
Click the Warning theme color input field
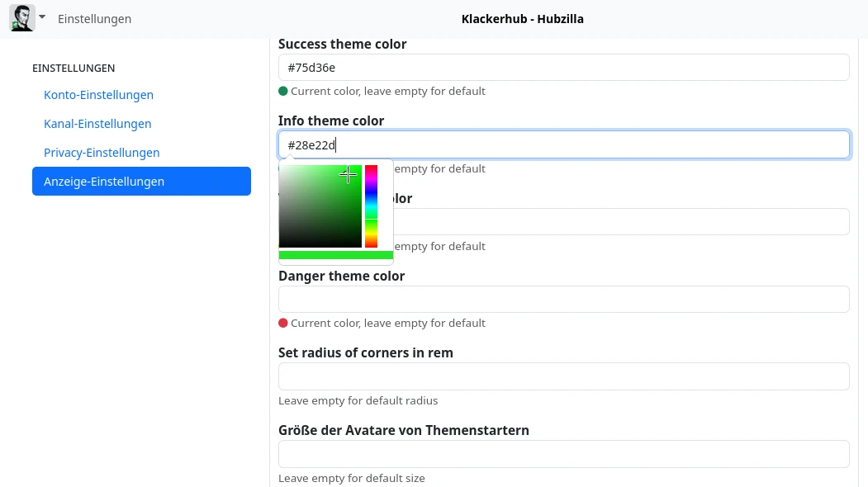619,222
